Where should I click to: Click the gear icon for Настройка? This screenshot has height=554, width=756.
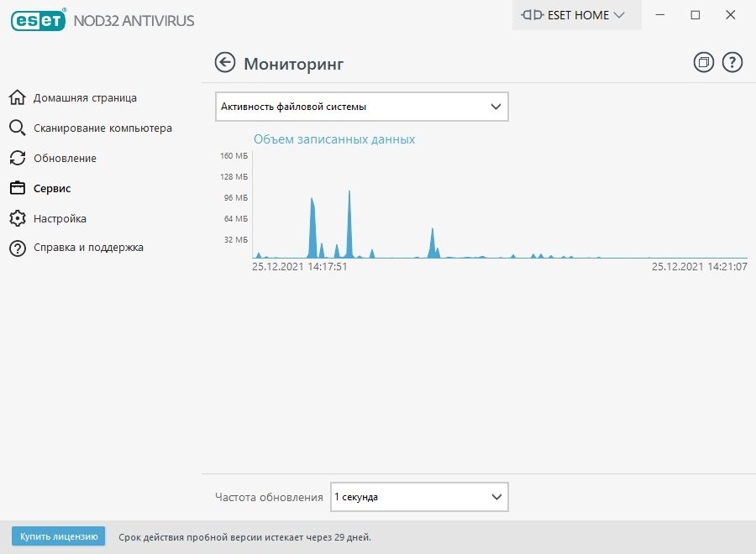coord(18,218)
